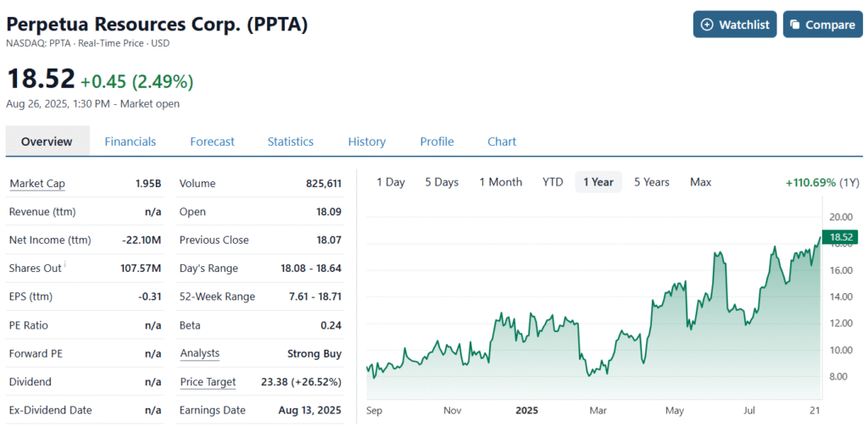Show the Max chart range
This screenshot has width=868, height=432.
700,182
